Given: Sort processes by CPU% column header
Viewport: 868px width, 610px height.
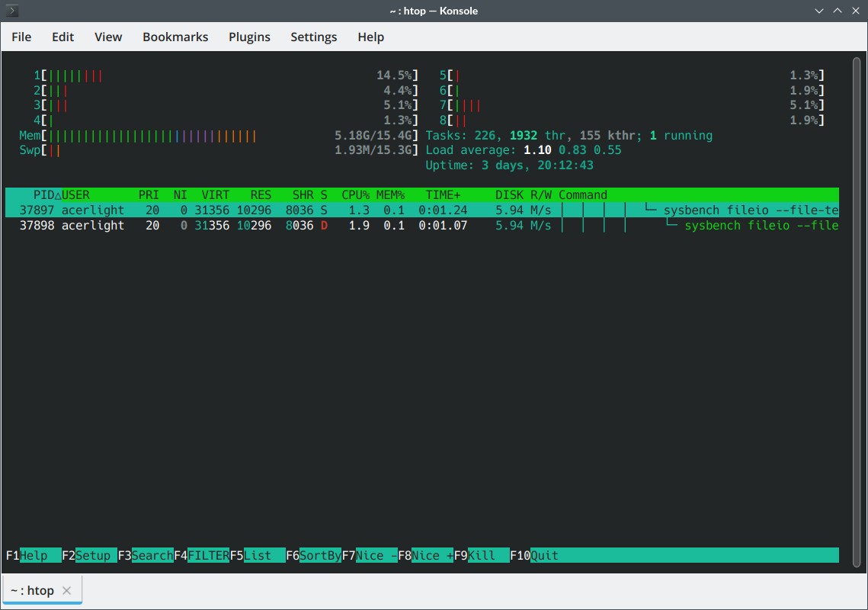Looking at the screenshot, I should click(355, 194).
